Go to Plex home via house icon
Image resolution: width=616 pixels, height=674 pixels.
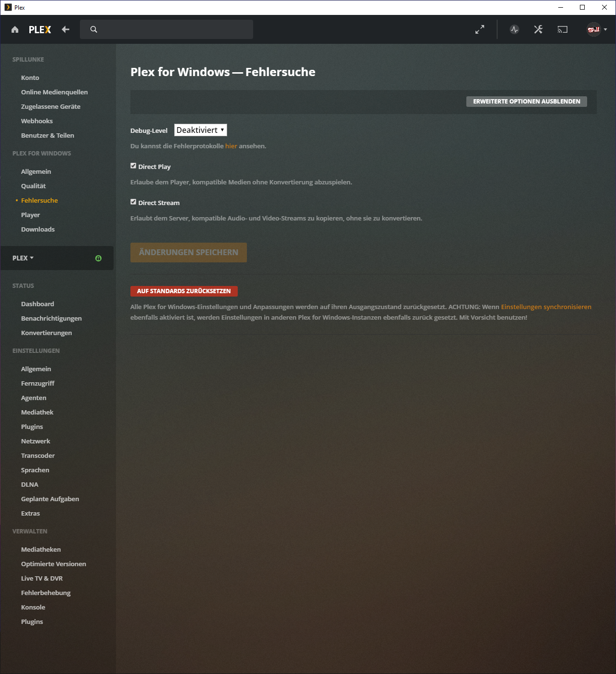pos(15,29)
